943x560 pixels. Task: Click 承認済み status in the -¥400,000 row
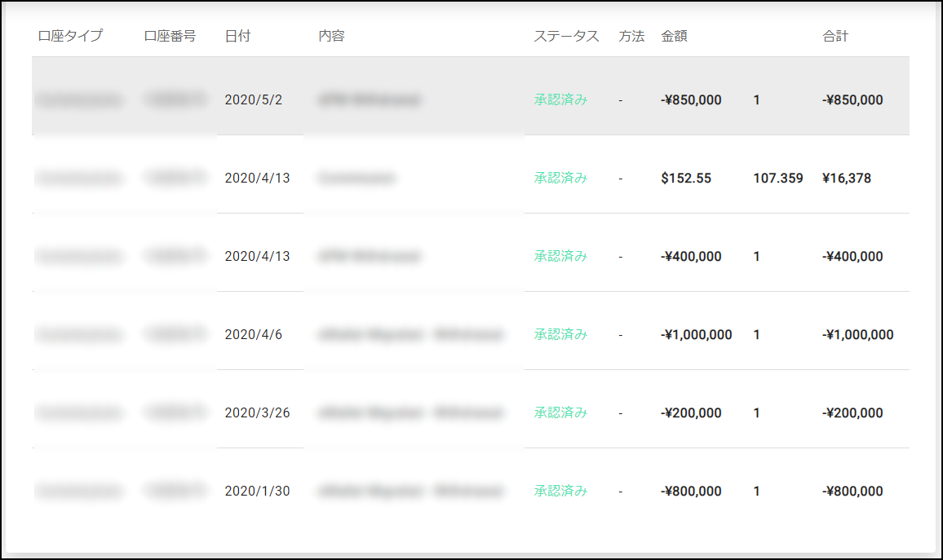tap(560, 257)
